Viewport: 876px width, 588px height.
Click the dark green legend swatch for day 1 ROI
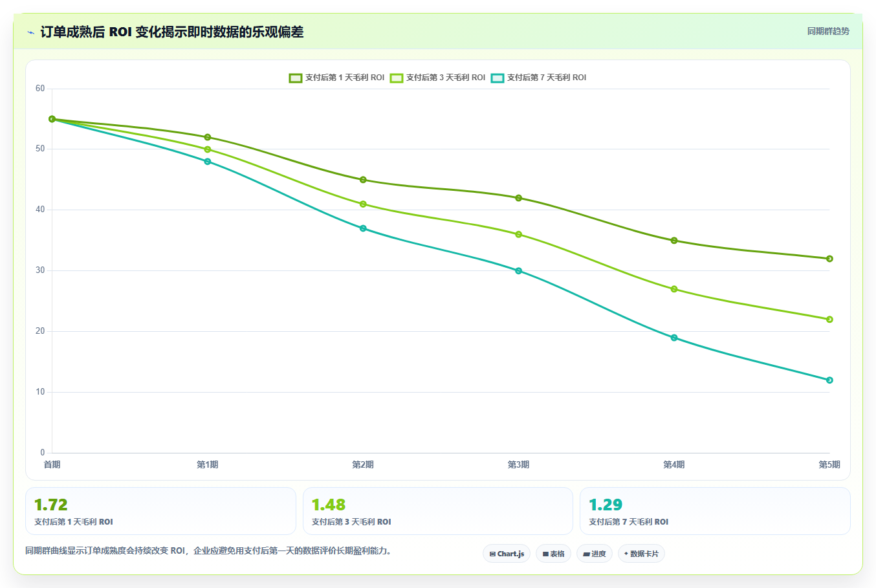coord(296,78)
